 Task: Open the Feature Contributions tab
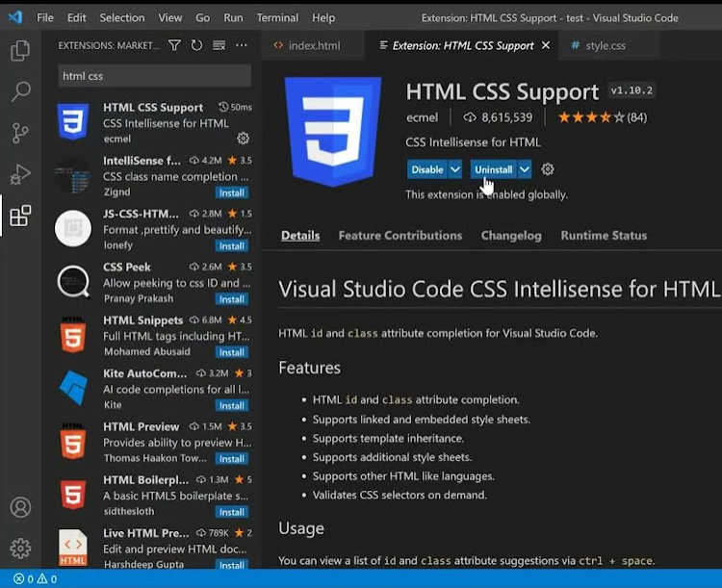coord(400,236)
